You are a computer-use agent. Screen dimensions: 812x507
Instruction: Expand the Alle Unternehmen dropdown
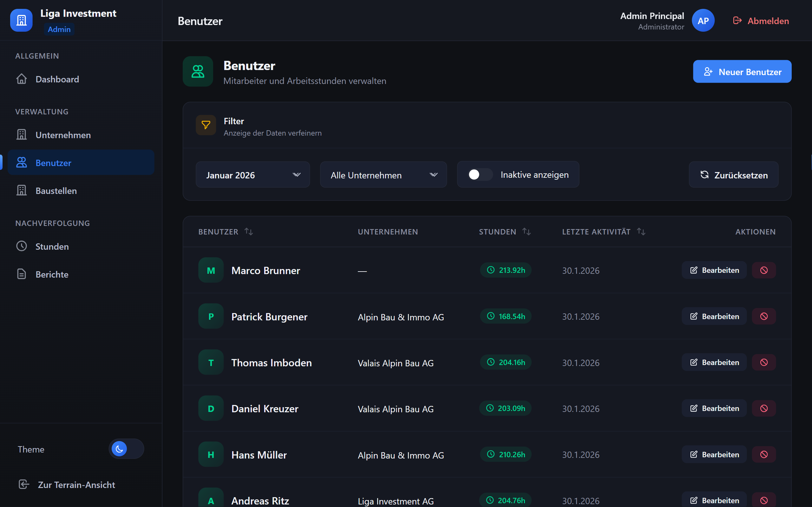coord(383,175)
